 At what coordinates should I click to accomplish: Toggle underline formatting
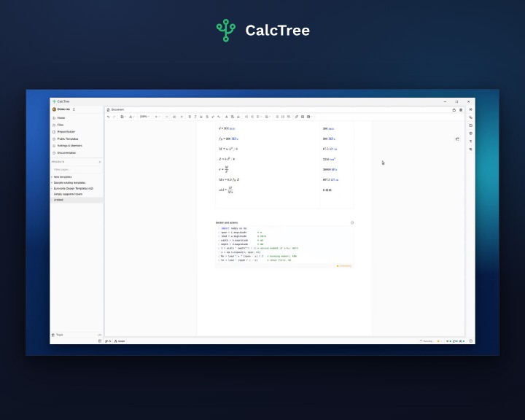point(201,117)
